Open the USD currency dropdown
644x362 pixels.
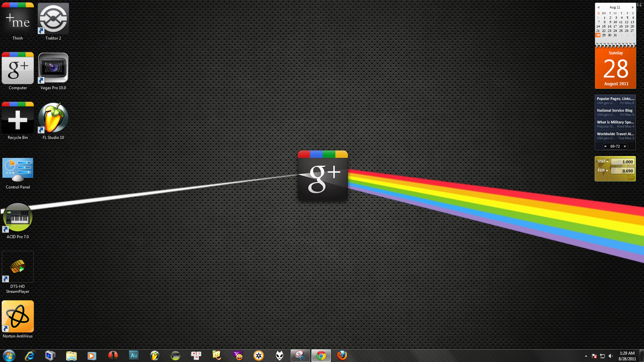603,161
